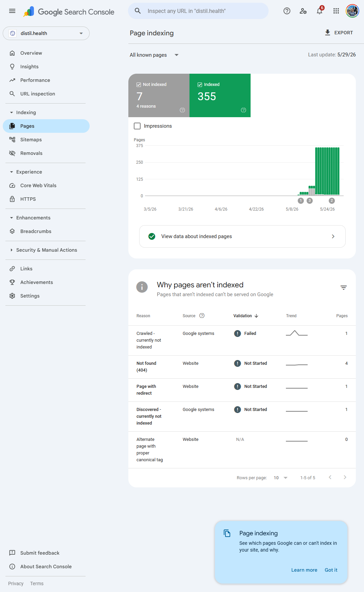
Task: Open the All known pages dropdown
Action: (x=154, y=55)
